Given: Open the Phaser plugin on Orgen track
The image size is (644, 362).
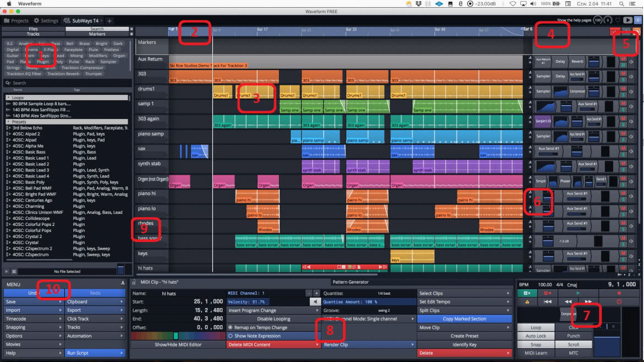Looking at the screenshot, I should click(x=565, y=181).
